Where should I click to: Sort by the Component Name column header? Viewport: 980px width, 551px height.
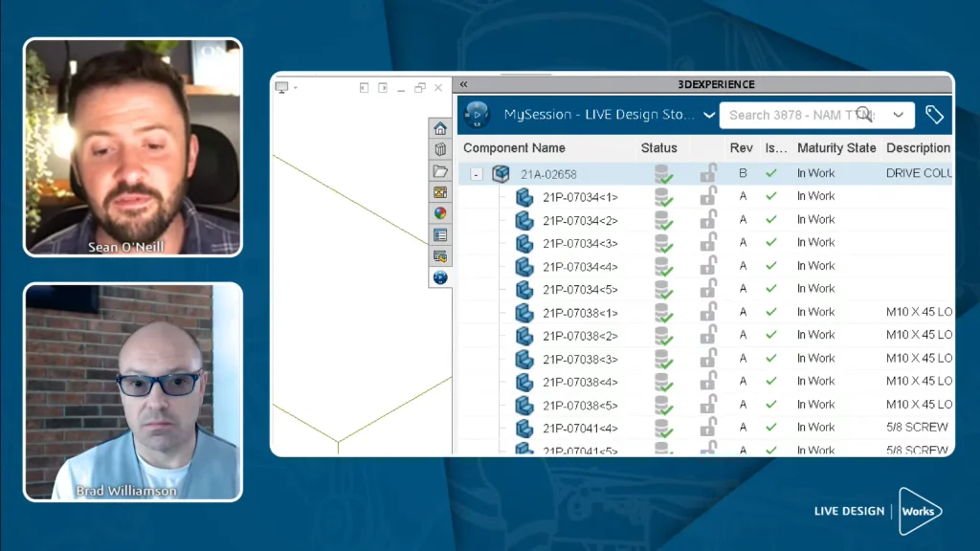(x=514, y=148)
